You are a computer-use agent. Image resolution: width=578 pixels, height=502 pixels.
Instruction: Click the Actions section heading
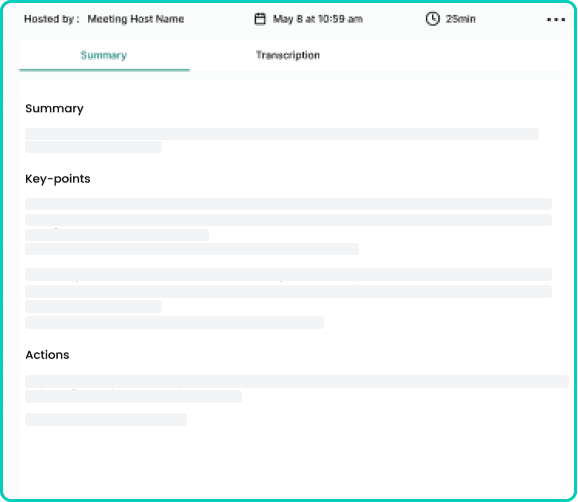(47, 355)
